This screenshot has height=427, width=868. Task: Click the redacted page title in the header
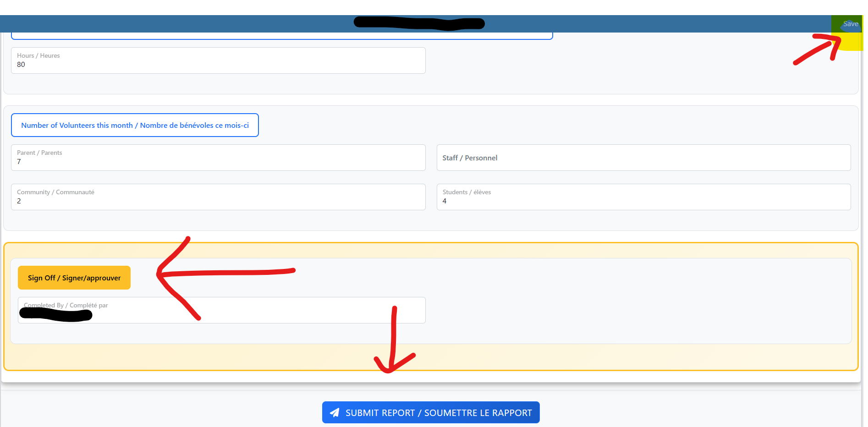[x=419, y=23]
